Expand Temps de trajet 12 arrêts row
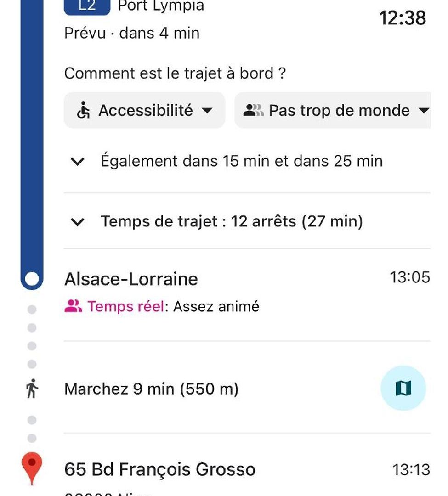This screenshot has width=448, height=496. [x=247, y=221]
